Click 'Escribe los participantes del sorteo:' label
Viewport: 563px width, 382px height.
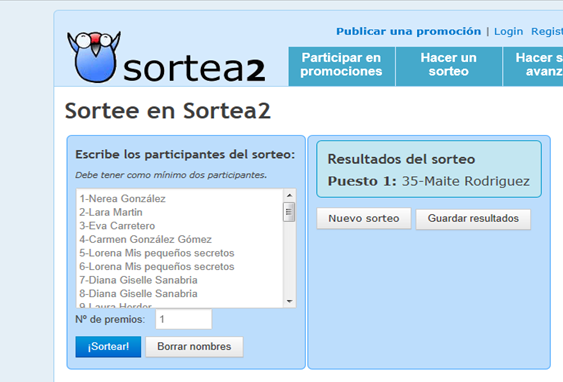pos(185,155)
